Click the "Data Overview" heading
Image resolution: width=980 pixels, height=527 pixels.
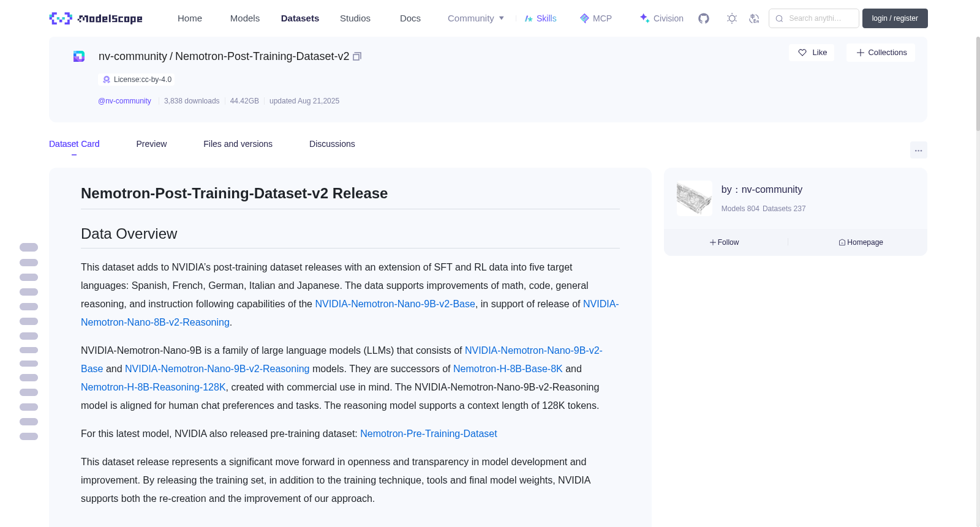(129, 234)
